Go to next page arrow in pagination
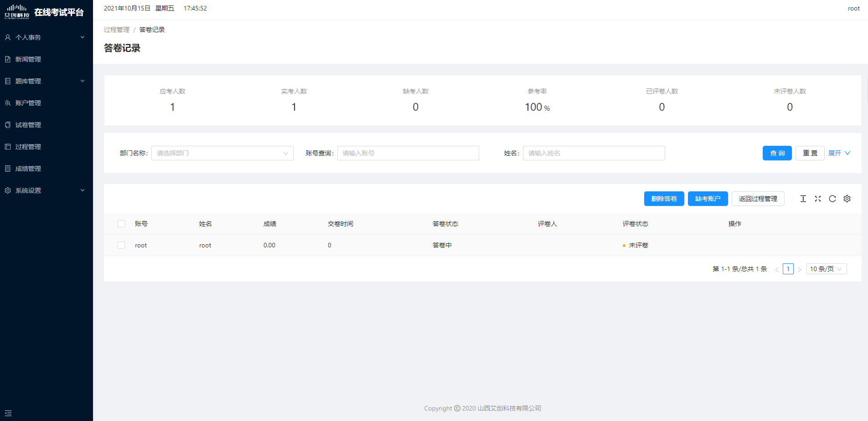This screenshot has height=421, width=868. click(x=800, y=269)
